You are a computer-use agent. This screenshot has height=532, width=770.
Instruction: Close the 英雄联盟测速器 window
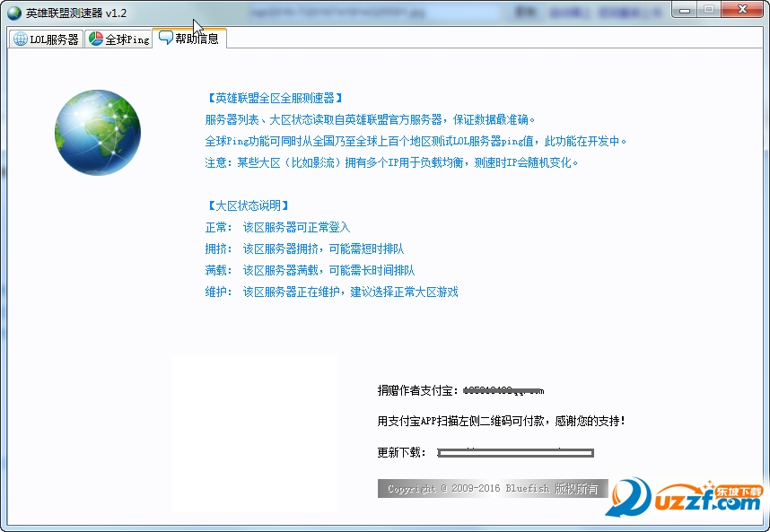(x=742, y=10)
